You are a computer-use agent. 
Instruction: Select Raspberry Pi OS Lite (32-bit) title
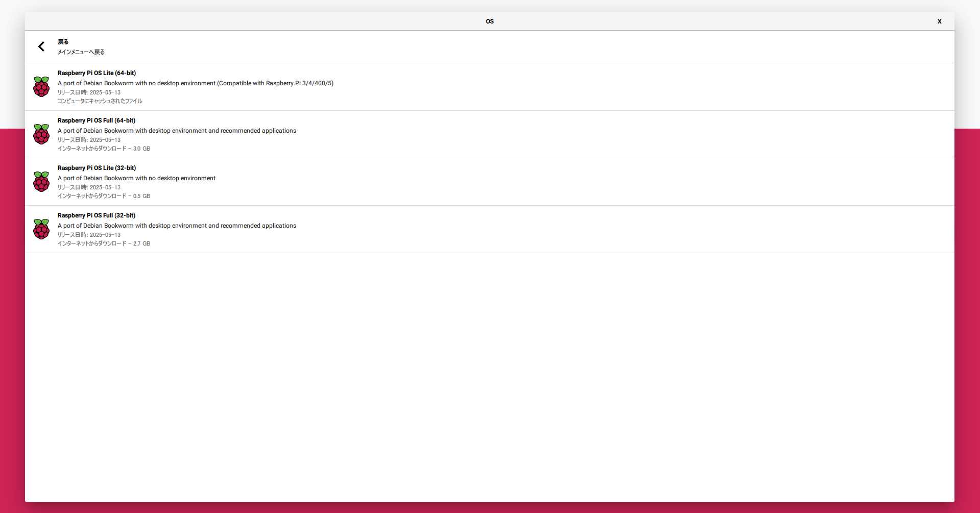[x=97, y=168]
